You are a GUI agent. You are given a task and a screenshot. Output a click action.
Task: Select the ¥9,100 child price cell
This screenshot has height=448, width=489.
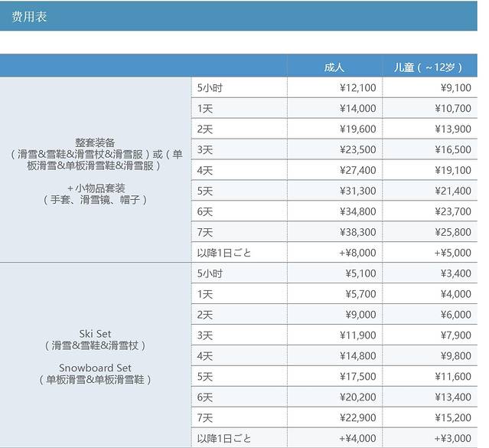(x=455, y=88)
